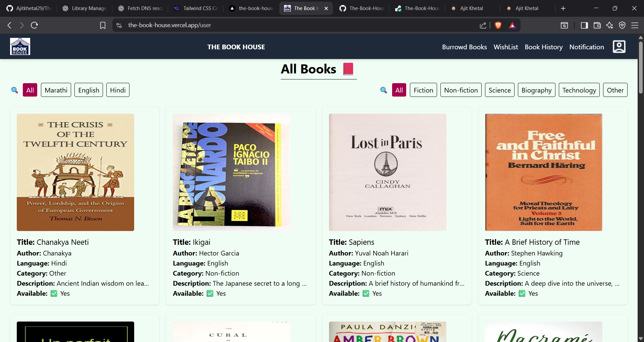
Task: Click the category filter search icon
Action: click(x=384, y=90)
